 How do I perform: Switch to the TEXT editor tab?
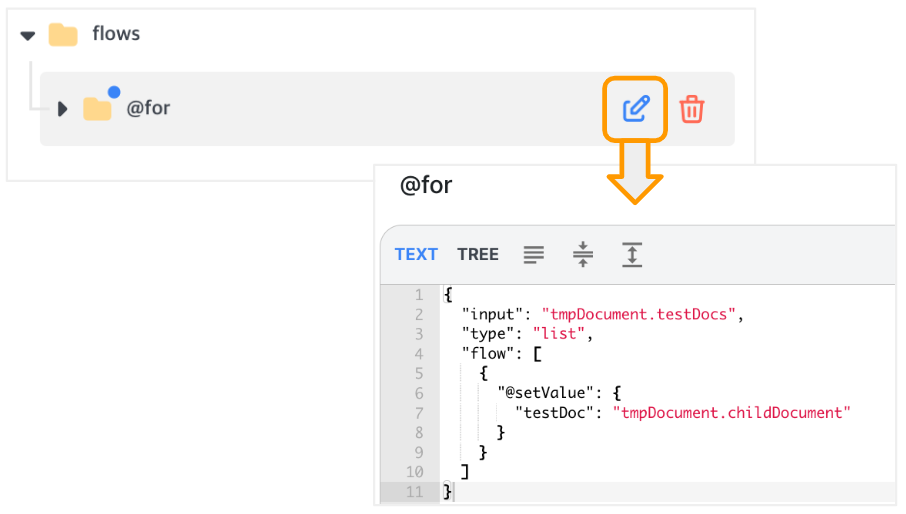[x=416, y=254]
